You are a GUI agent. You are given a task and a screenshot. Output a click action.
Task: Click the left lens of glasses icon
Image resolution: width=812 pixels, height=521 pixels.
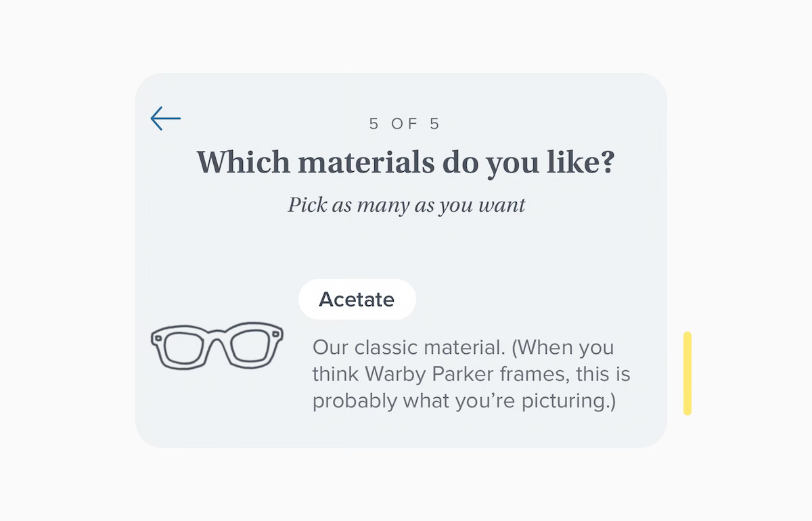coord(183,347)
